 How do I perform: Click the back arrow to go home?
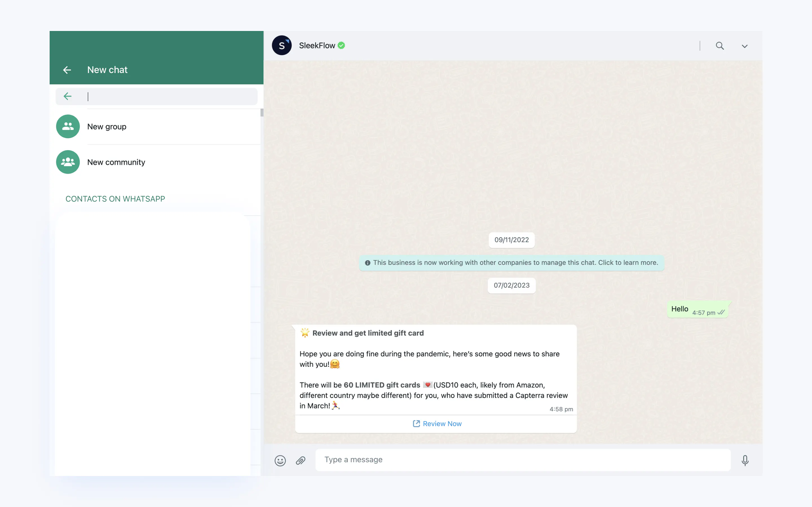tap(67, 70)
